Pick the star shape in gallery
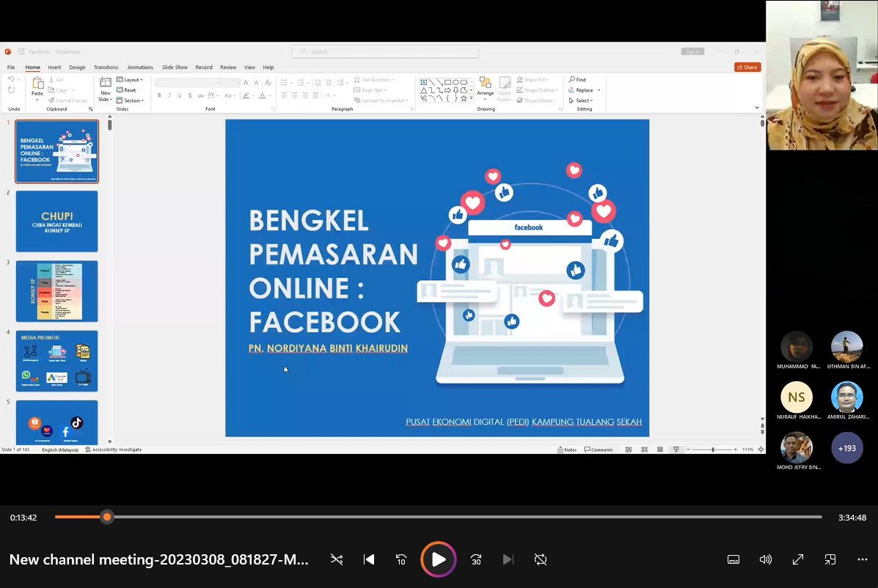 point(464,98)
